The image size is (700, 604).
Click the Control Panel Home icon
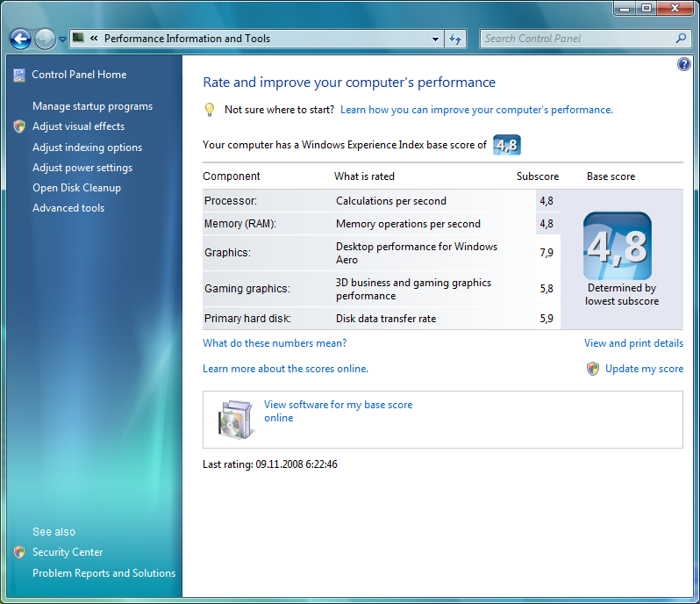pyautogui.click(x=19, y=75)
